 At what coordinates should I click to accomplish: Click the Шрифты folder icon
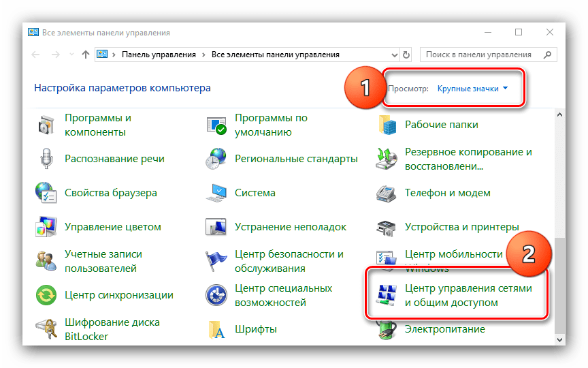[x=216, y=329]
